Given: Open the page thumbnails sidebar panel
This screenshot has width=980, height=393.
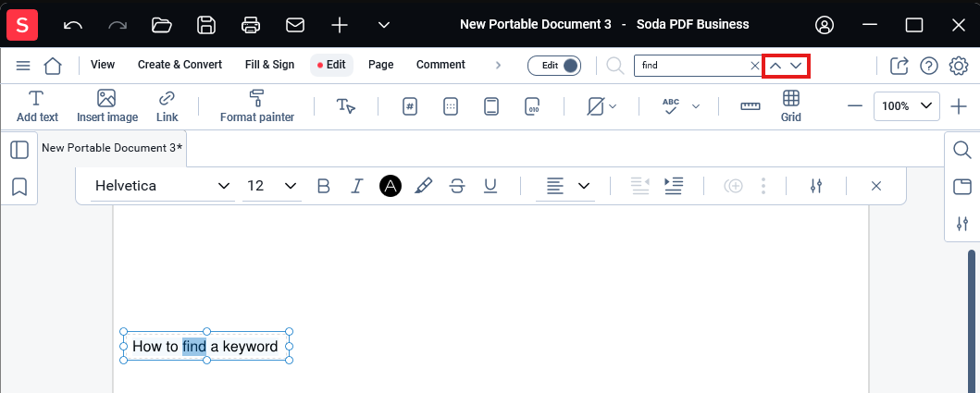Looking at the screenshot, I should coord(19,150).
